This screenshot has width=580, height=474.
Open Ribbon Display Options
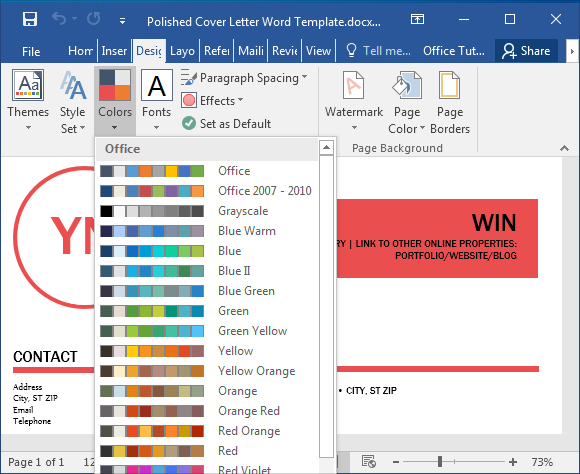click(417, 19)
